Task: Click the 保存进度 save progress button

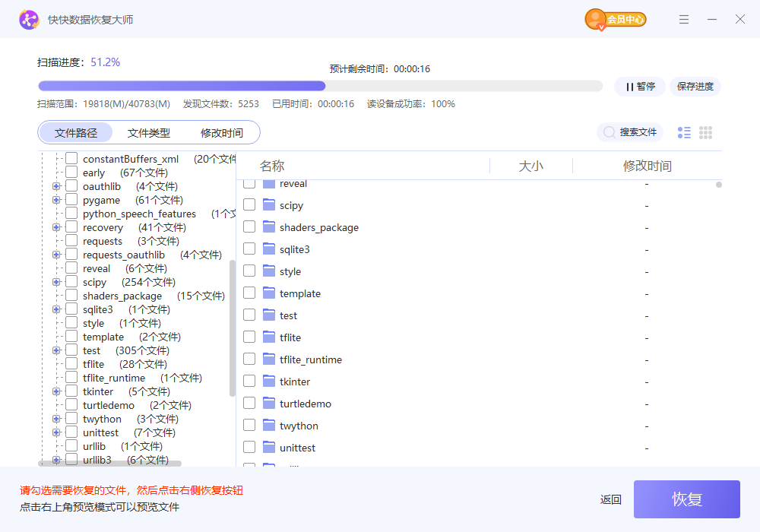Action: pos(695,87)
